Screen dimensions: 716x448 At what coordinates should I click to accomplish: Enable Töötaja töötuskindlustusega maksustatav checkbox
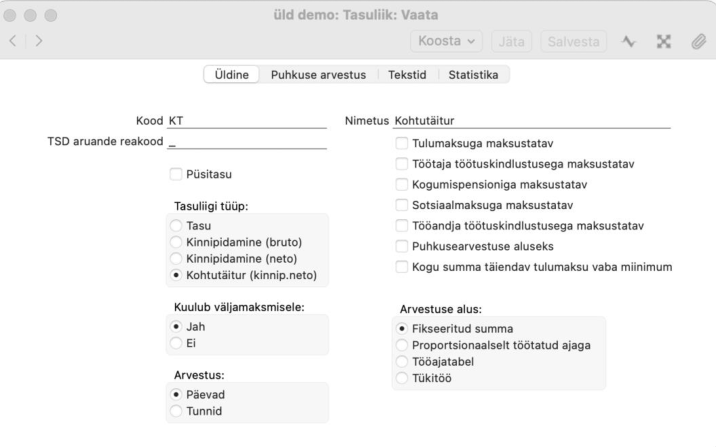pos(401,164)
